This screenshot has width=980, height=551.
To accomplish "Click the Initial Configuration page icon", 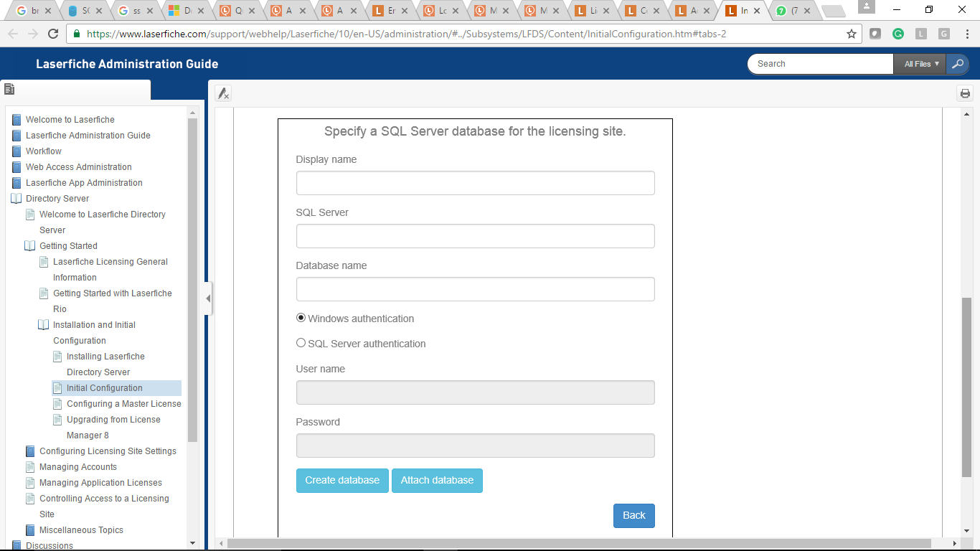I will click(57, 388).
